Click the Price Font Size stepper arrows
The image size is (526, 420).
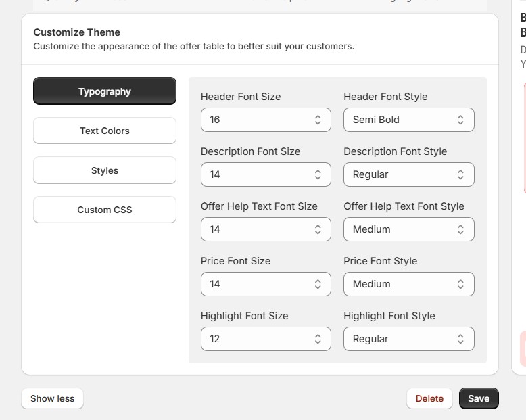click(x=318, y=284)
